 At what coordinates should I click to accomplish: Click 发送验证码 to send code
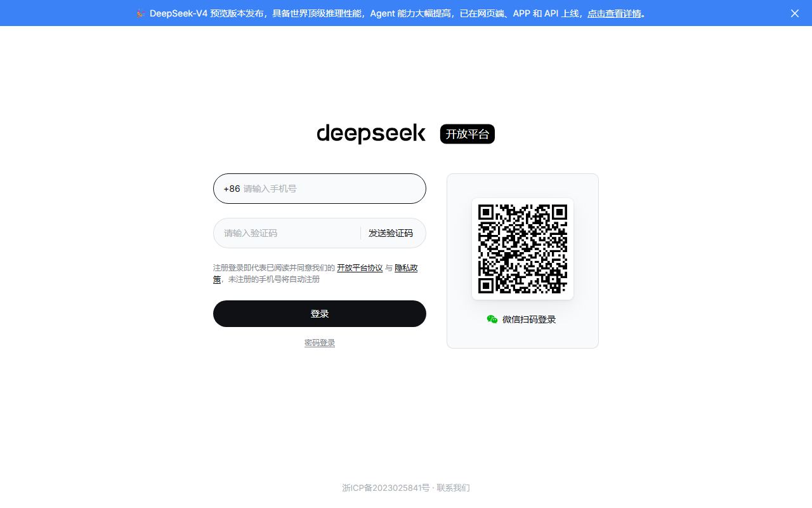click(x=391, y=233)
